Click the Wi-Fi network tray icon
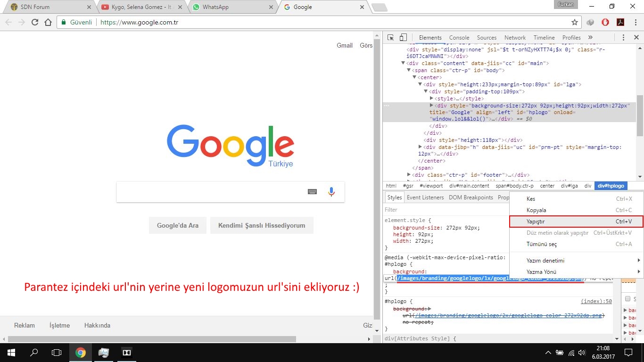 click(572, 352)
